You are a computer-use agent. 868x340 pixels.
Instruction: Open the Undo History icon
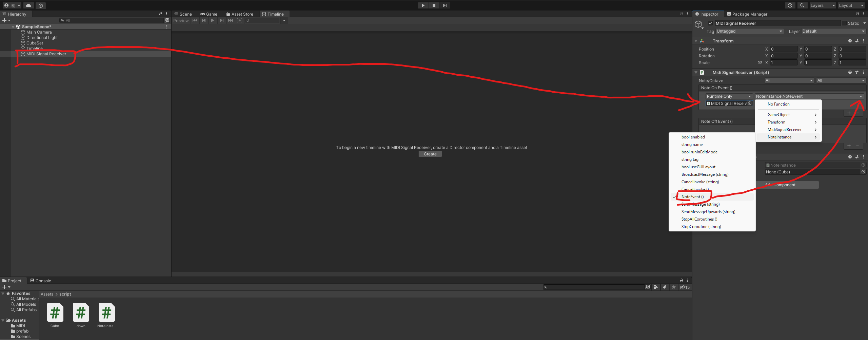790,5
